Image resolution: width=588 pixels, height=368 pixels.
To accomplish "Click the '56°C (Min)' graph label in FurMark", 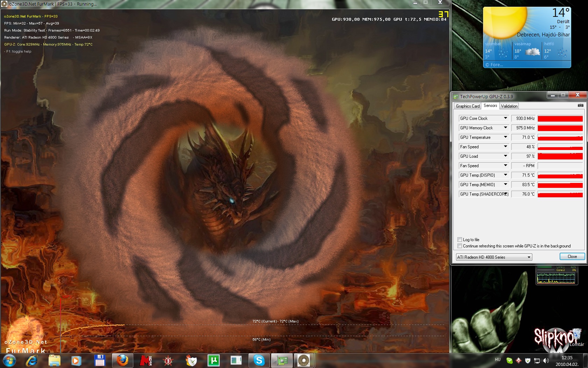I will point(261,340).
